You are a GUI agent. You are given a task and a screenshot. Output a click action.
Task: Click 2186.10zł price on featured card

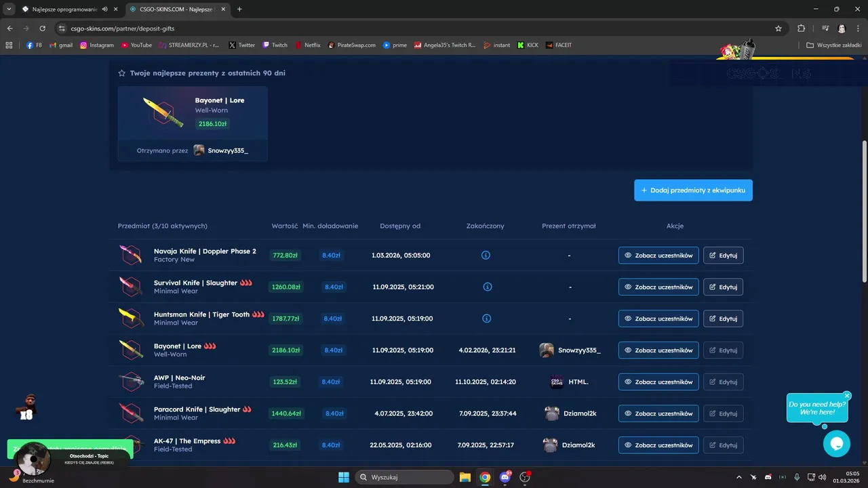click(212, 124)
